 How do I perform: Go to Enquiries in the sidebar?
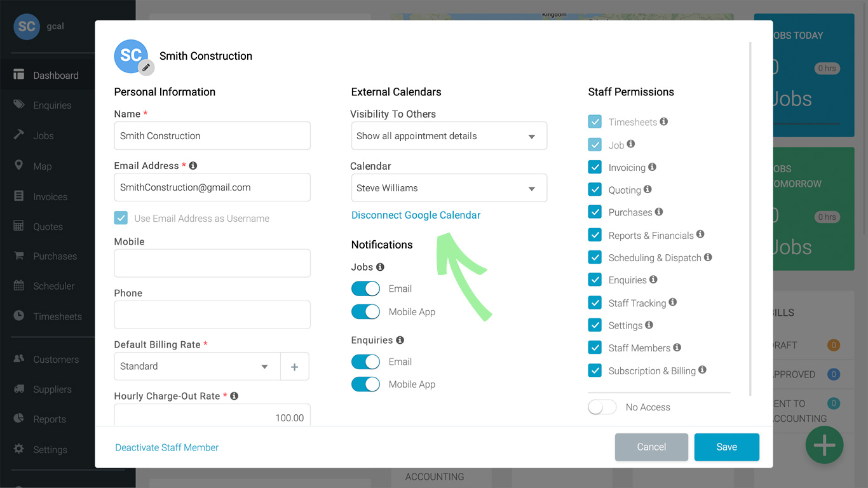pos(52,105)
